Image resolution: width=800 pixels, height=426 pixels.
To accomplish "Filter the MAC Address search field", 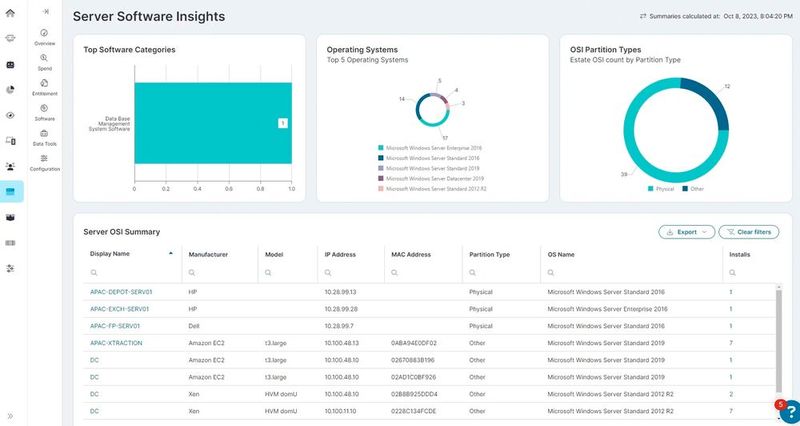I will (x=423, y=273).
